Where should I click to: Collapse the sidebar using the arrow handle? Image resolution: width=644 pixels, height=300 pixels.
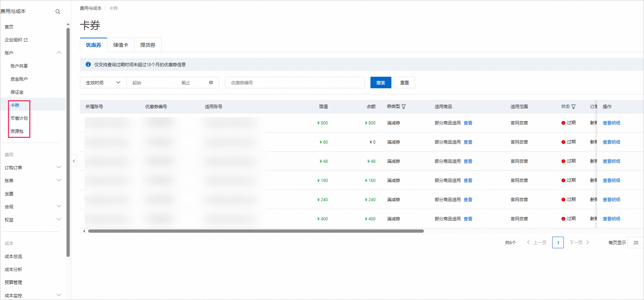(74, 161)
